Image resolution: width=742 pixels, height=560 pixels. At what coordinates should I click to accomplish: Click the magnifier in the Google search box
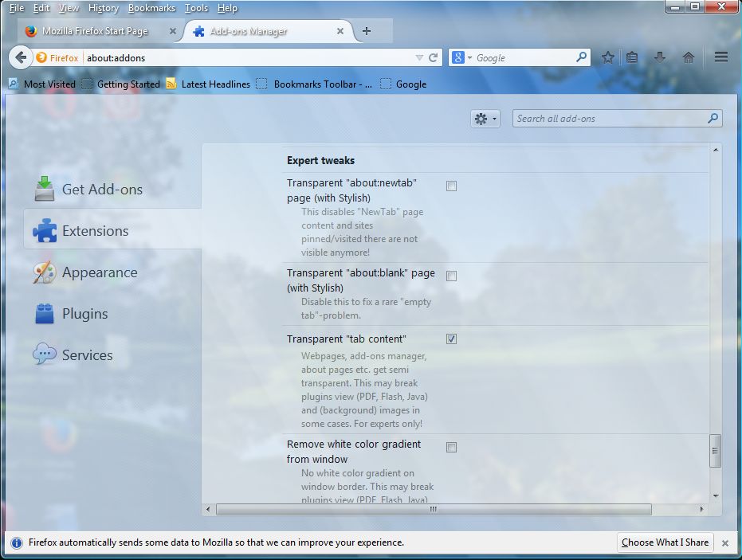[582, 57]
